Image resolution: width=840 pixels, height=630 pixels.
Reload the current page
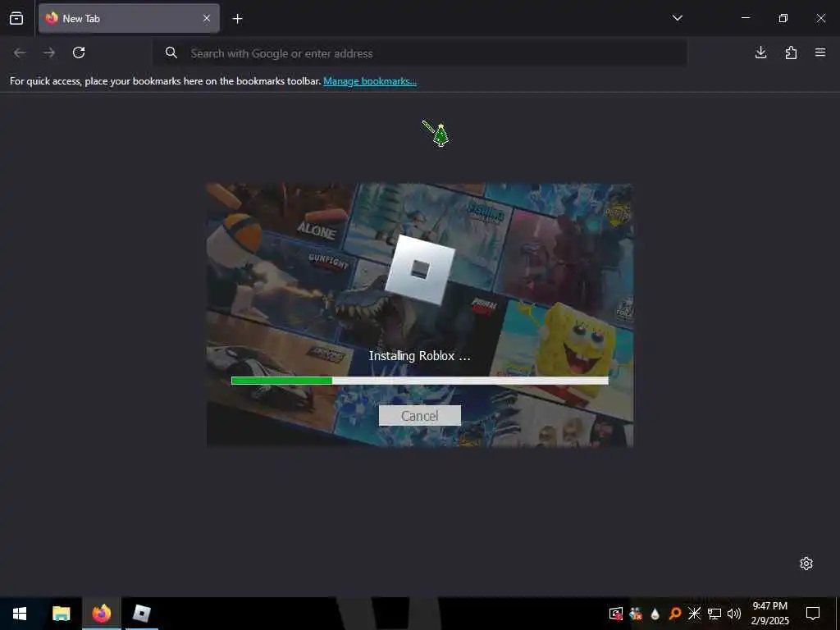(x=79, y=52)
